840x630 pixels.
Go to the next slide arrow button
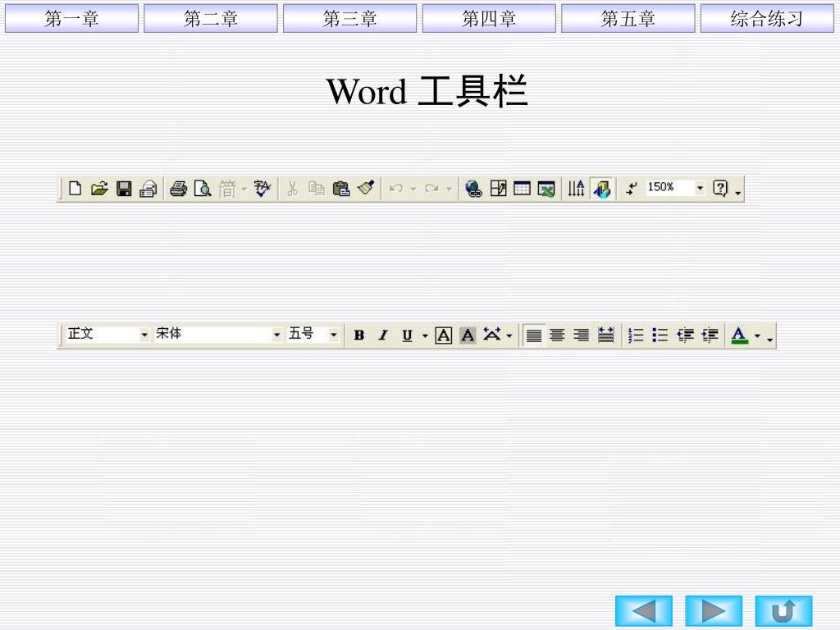(x=714, y=610)
